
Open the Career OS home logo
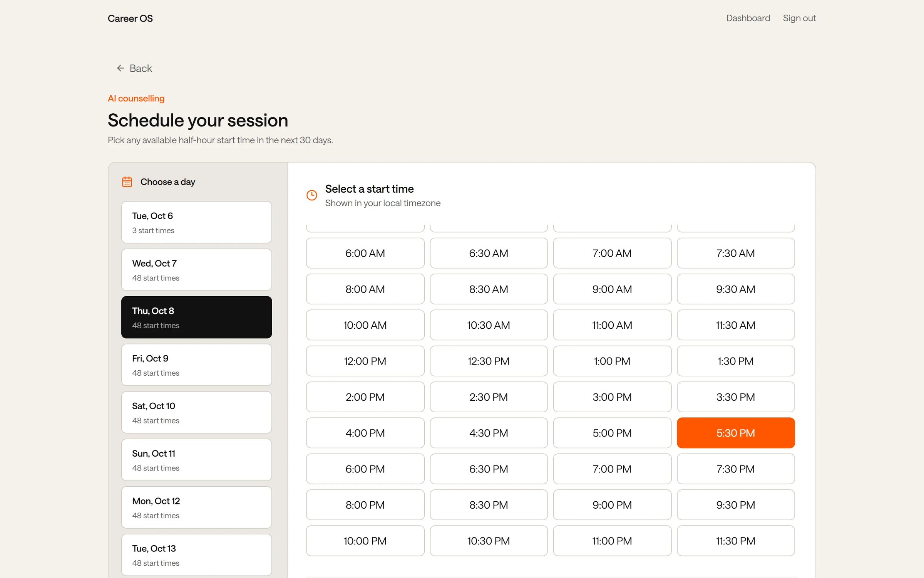130,18
